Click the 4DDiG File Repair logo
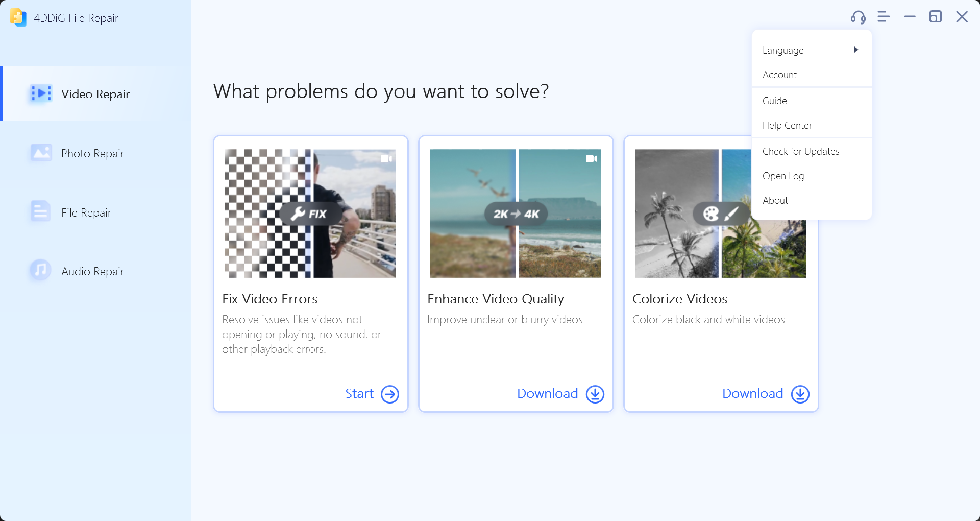The image size is (980, 521). (x=18, y=17)
